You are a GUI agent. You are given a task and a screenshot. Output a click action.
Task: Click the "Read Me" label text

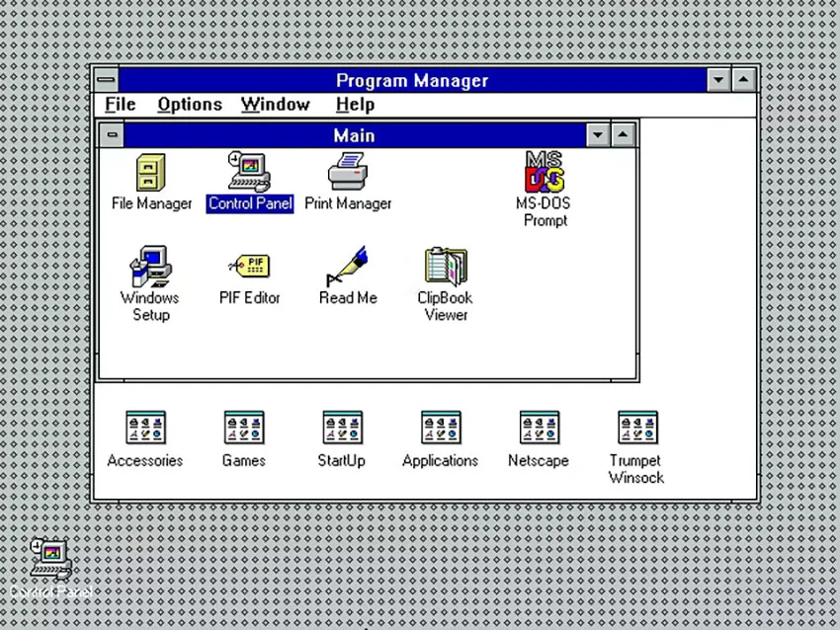pyautogui.click(x=348, y=297)
